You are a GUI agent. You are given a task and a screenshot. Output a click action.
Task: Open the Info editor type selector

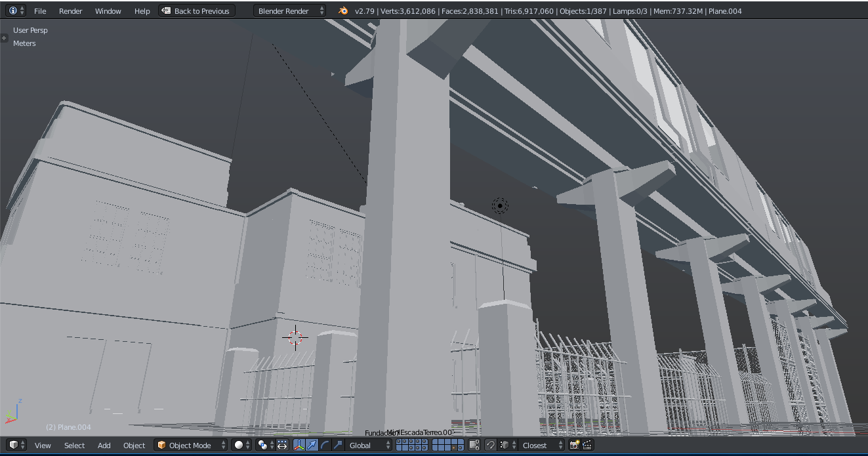tap(16, 10)
